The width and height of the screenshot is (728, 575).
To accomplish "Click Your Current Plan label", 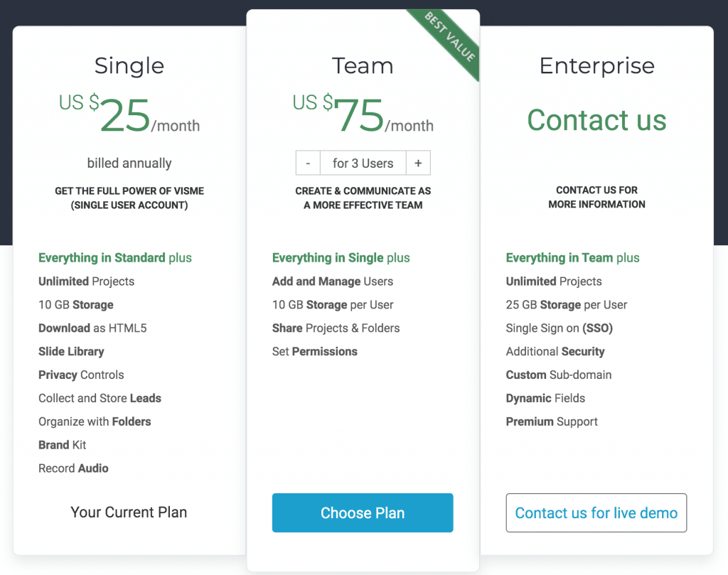I will (x=129, y=512).
